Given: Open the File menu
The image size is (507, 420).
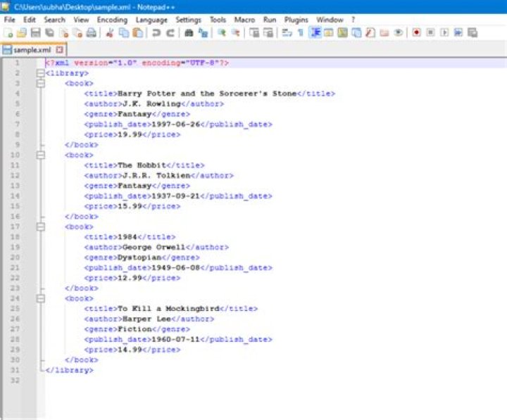Looking at the screenshot, I should pos(10,20).
